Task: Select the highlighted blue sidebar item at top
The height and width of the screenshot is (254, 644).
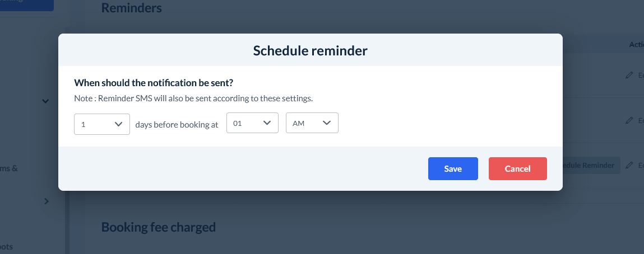Action: click(x=27, y=4)
